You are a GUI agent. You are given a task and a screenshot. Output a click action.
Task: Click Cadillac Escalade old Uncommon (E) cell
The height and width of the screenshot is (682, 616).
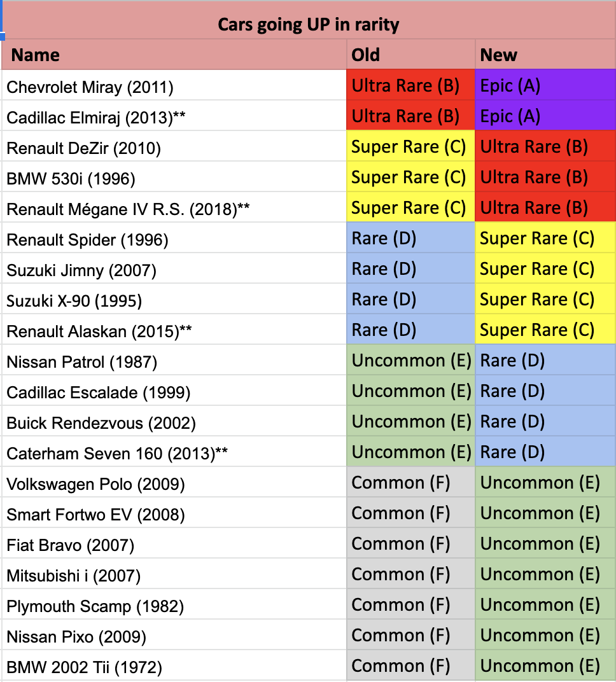pos(410,390)
